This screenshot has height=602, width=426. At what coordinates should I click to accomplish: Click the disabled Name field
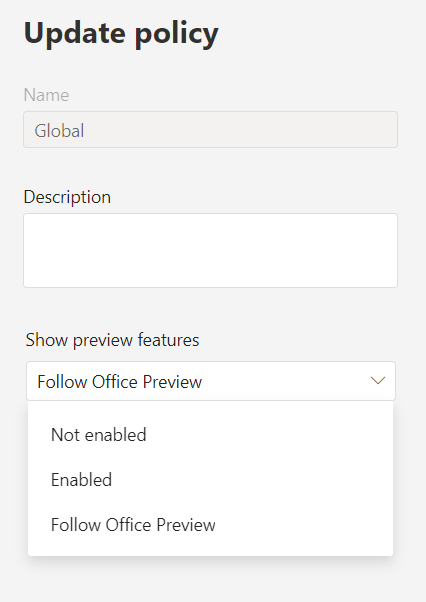click(x=210, y=129)
